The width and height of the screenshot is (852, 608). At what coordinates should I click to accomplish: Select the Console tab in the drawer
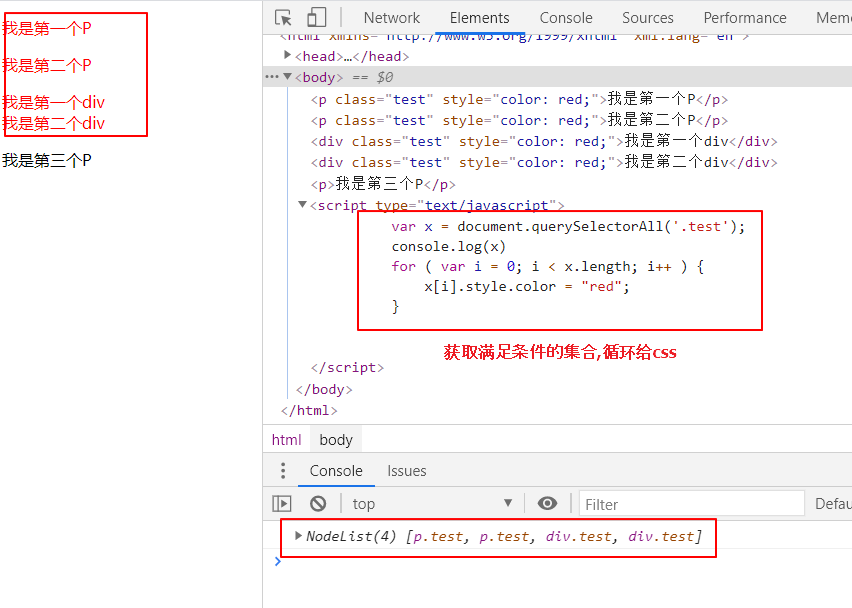(x=335, y=470)
